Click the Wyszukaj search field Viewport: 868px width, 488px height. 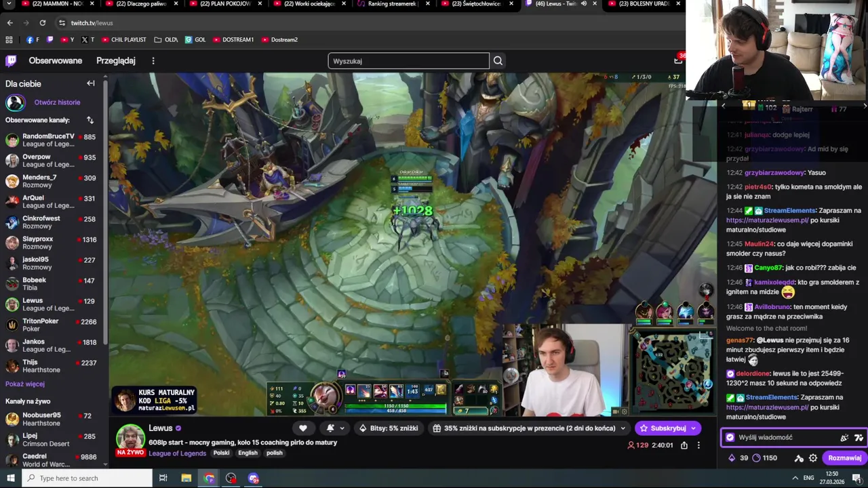click(408, 61)
